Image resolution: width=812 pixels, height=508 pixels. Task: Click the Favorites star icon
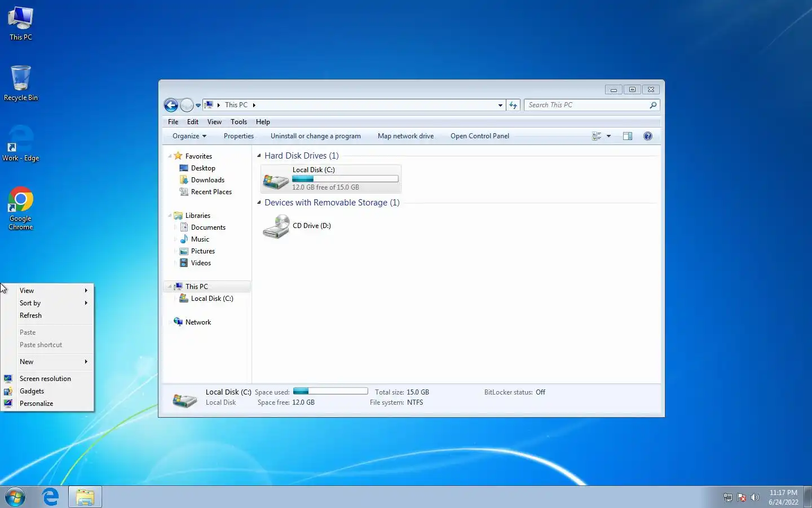tap(178, 156)
